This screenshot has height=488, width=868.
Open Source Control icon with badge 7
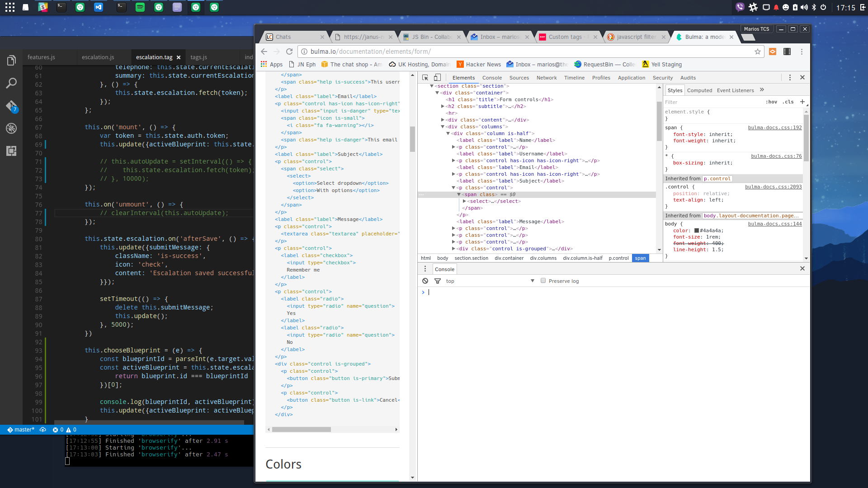pos(11,106)
